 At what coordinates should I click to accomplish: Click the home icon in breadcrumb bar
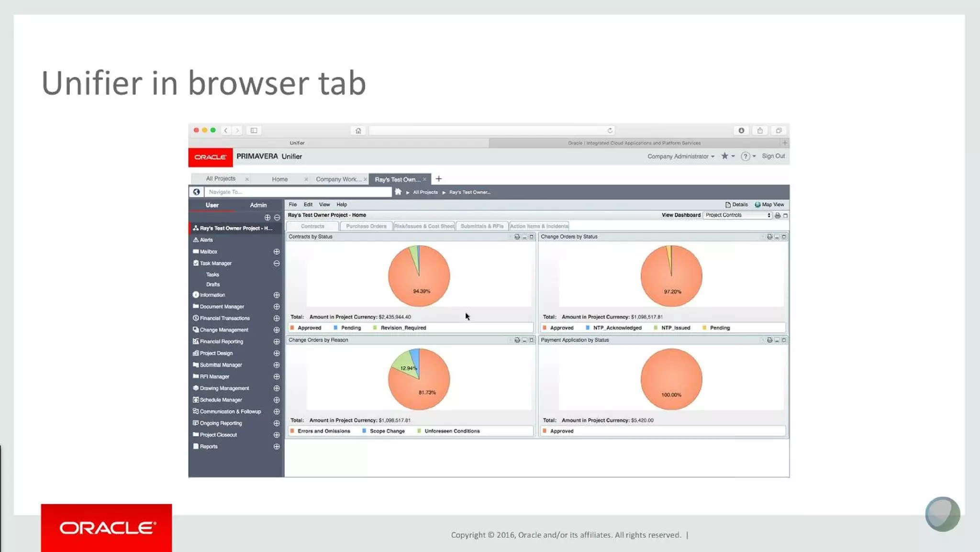tap(398, 192)
